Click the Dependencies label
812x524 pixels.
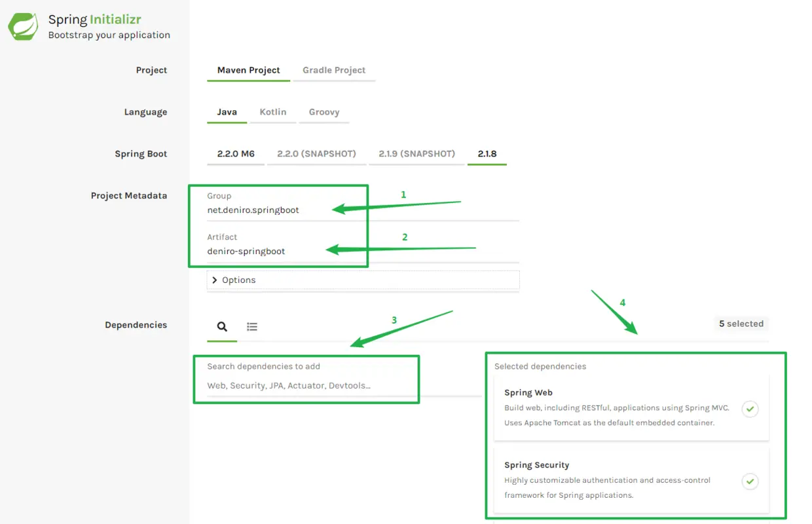[136, 325]
